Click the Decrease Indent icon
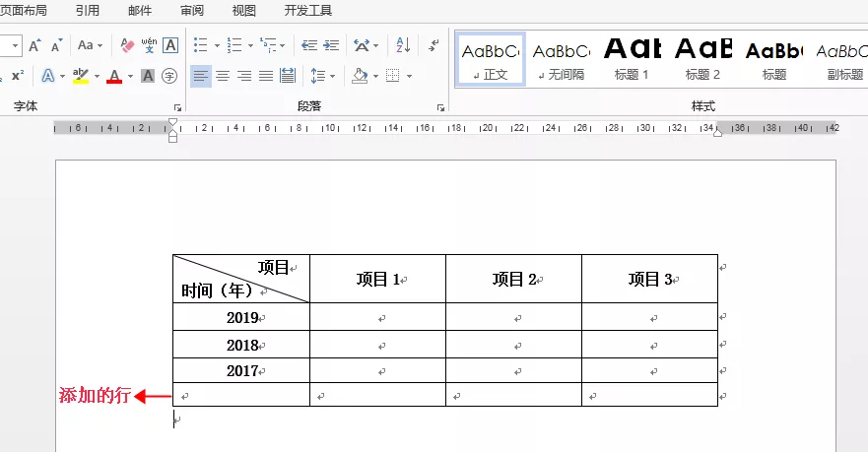The image size is (868, 452). pos(309,45)
